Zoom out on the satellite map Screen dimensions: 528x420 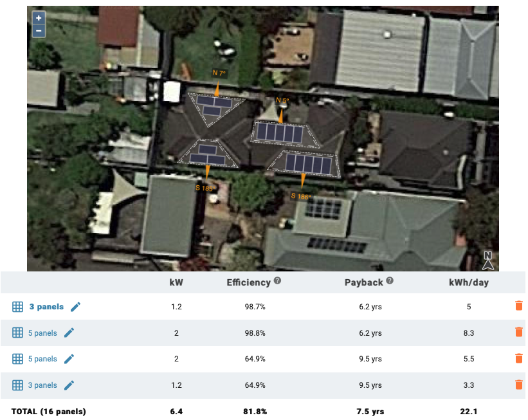click(39, 31)
